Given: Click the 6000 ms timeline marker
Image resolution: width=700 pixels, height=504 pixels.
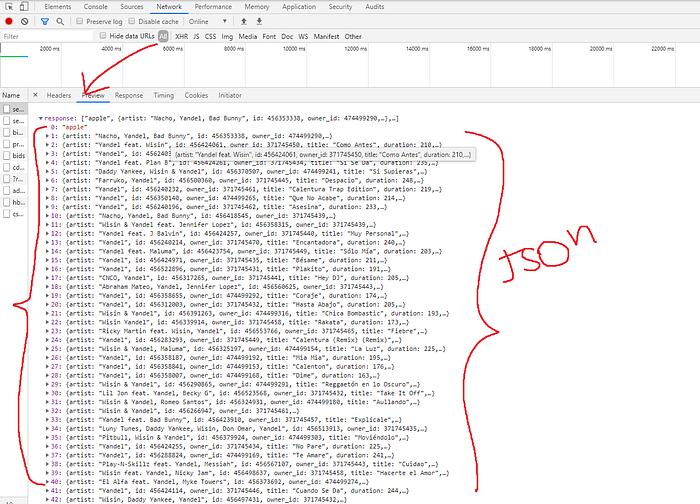Looking at the screenshot, I should point(173,48).
